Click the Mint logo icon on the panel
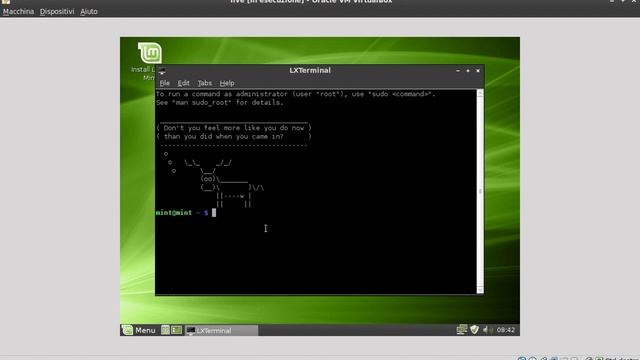 pos(127,330)
